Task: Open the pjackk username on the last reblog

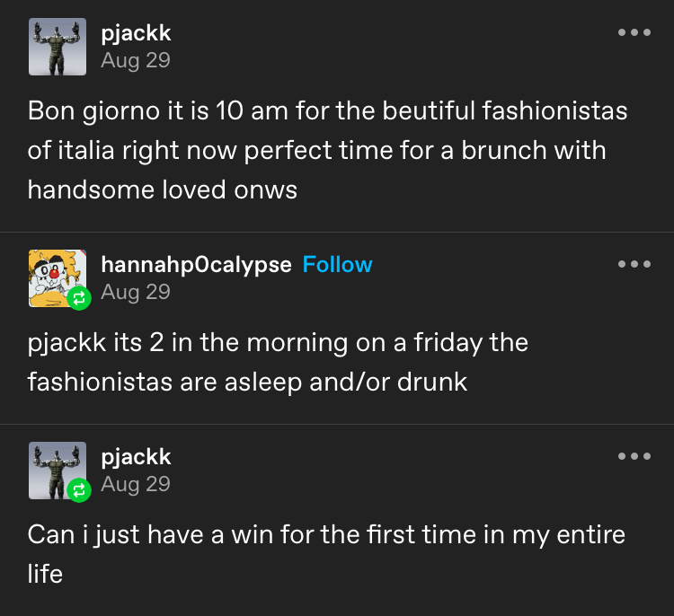Action: (x=136, y=457)
